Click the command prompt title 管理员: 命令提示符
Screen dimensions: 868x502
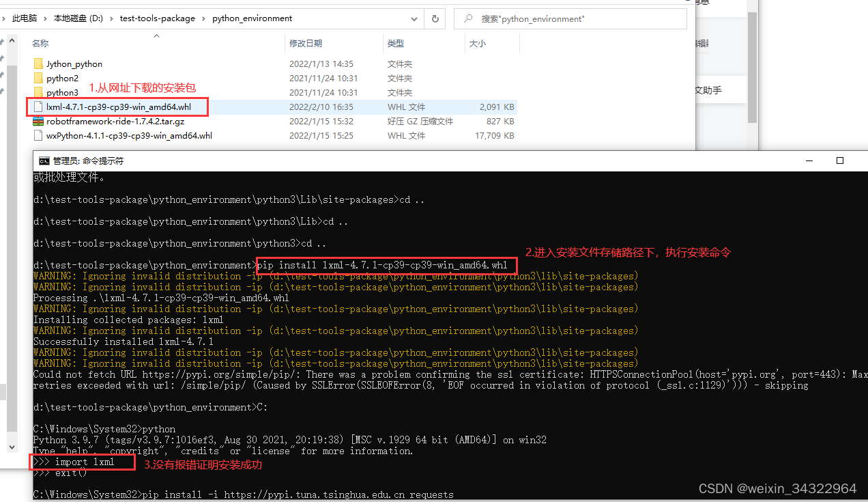pos(88,161)
